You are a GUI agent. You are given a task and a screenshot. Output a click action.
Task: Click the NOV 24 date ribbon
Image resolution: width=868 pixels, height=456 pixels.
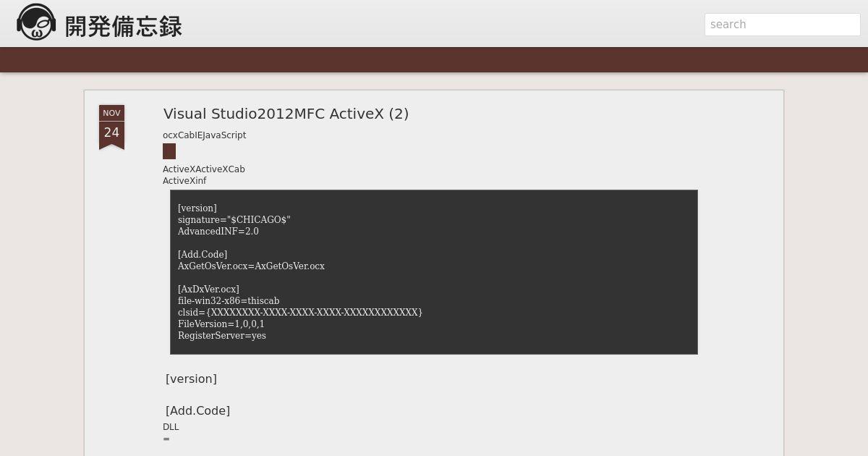pos(111,127)
